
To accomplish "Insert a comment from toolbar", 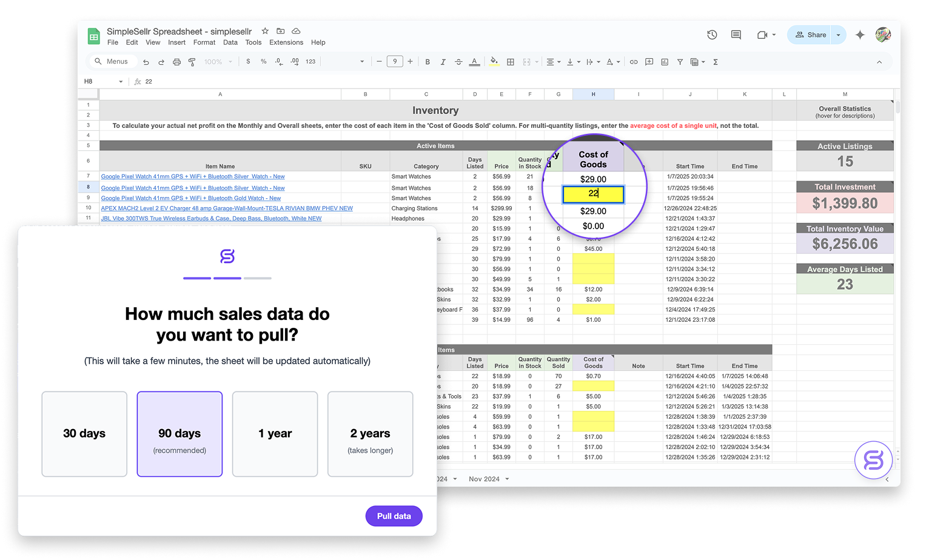I will (x=649, y=62).
